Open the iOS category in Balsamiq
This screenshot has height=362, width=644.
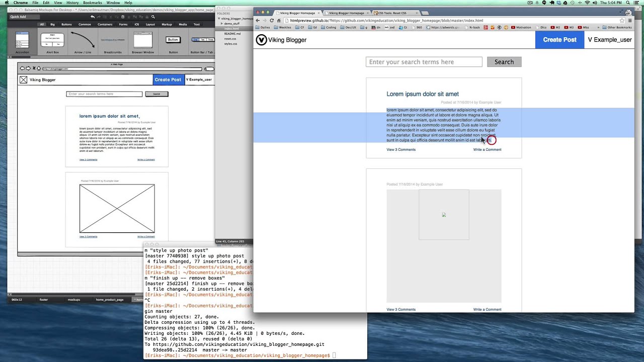click(x=137, y=24)
